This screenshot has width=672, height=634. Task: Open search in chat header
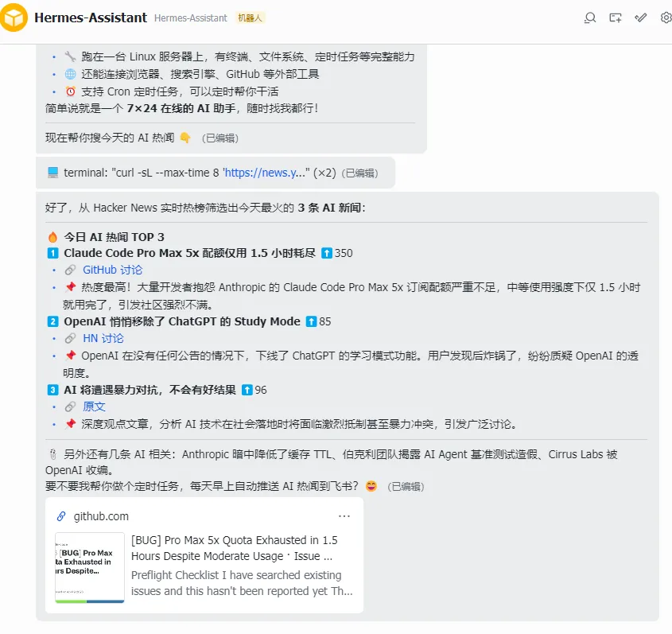[x=590, y=18]
